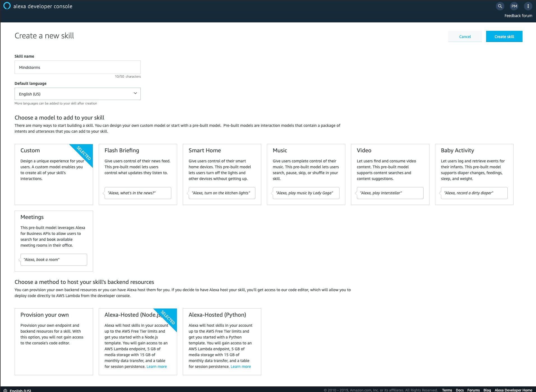
Task: Select the Meetings model card
Action: point(54,241)
